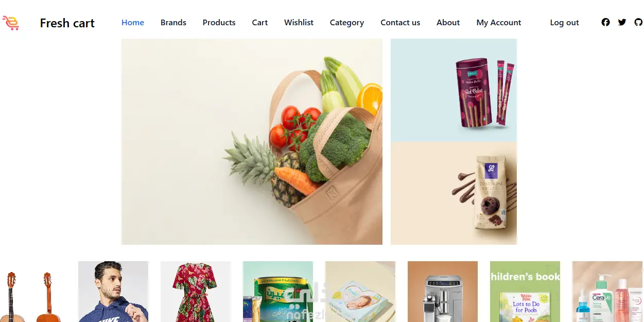Select the red floral dress thumbnail
Viewport: 644px width, 322px height.
[196, 292]
